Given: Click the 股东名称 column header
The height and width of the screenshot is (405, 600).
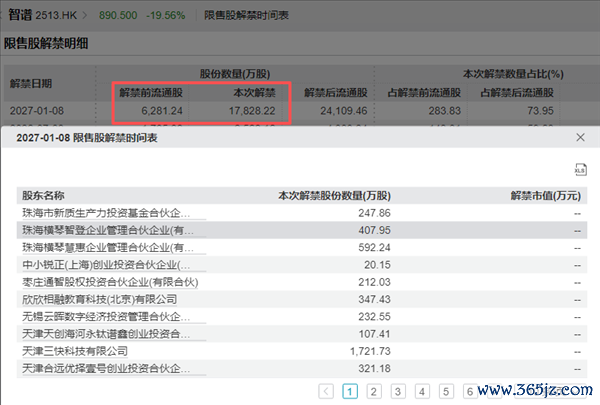Looking at the screenshot, I should (x=43, y=196).
